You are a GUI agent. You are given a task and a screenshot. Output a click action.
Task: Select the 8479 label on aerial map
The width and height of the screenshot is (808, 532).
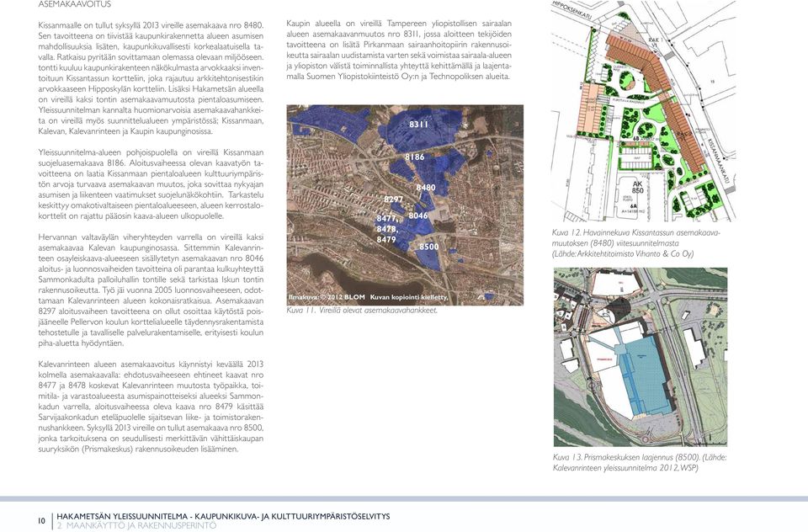[386, 240]
